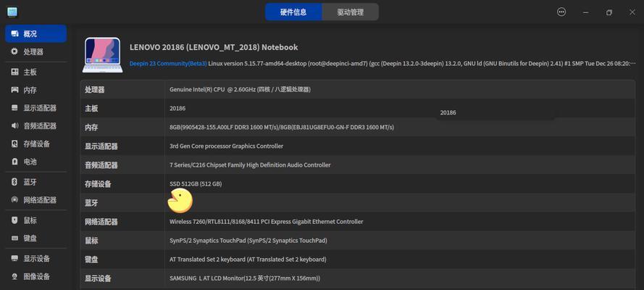Click SAMSUNG L AT LCD Monitor value
The width and height of the screenshot is (644, 290).
245,278
